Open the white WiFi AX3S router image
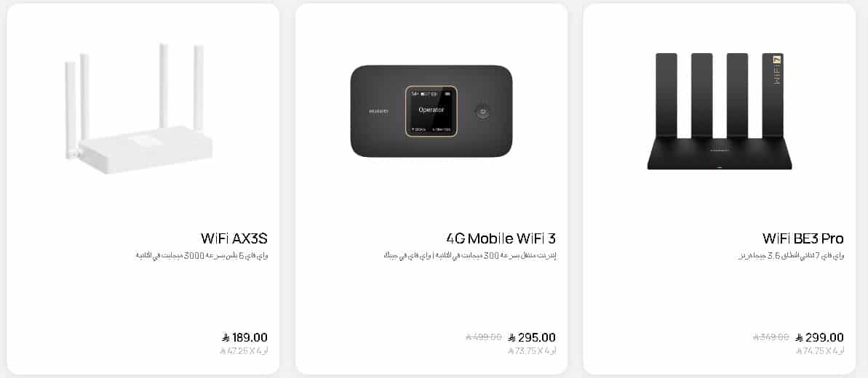Viewport: 868px width, 378px height. (138, 109)
